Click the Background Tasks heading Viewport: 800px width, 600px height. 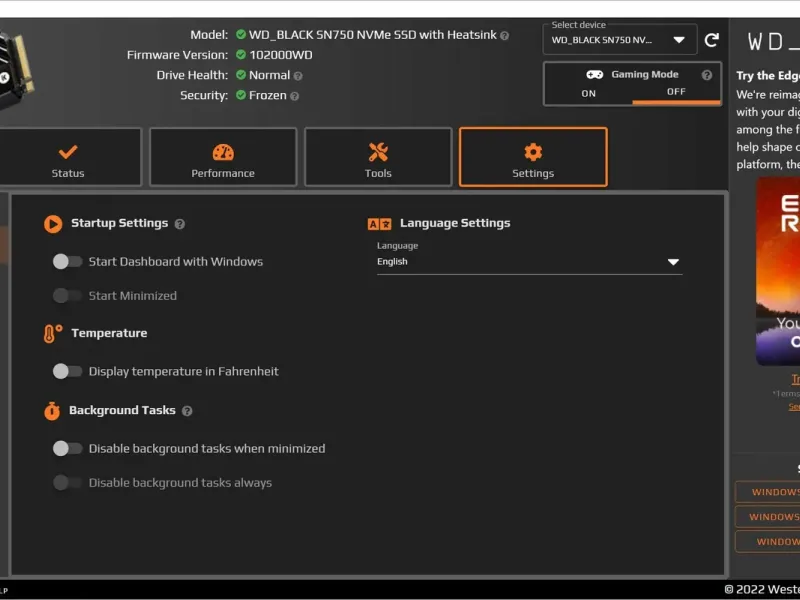[x=122, y=410]
